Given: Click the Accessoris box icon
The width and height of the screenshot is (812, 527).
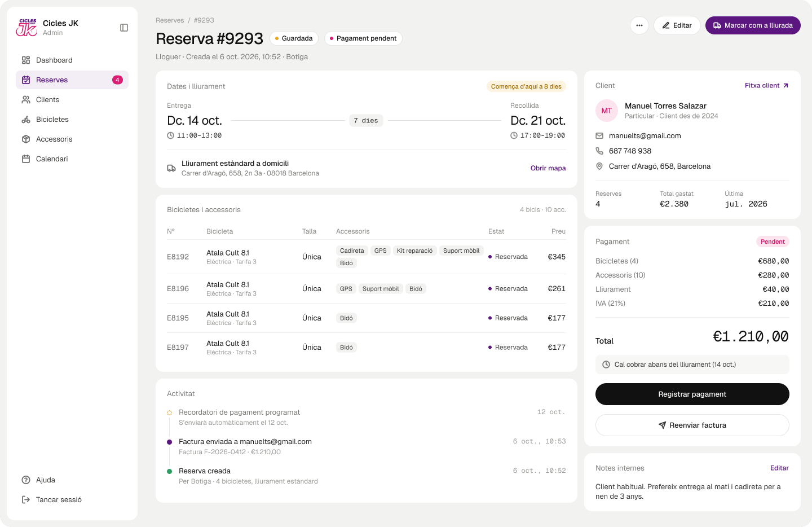Looking at the screenshot, I should (26, 139).
